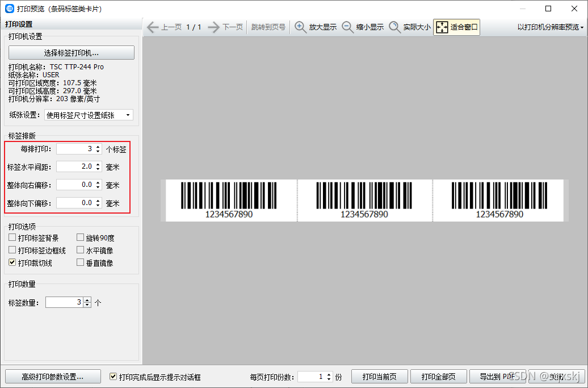Enable 水平镜像 checkbox
The height and width of the screenshot is (388, 588).
(x=80, y=250)
